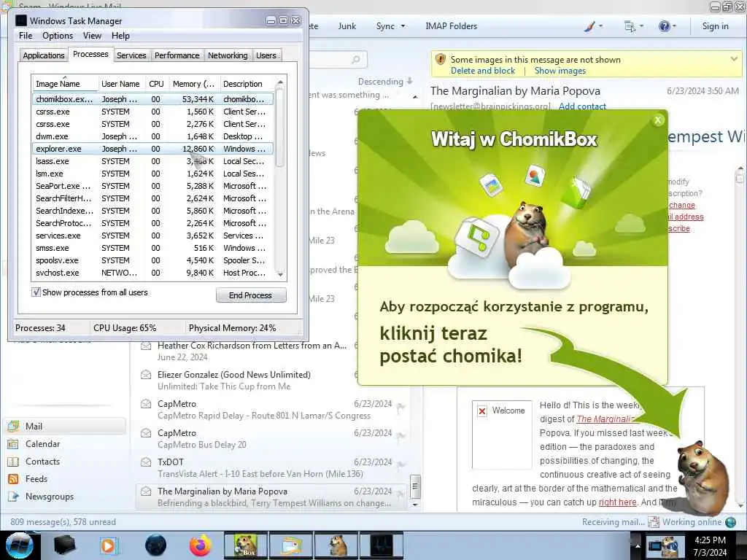Click the Junk toolbar button
747x560 pixels.
347,26
